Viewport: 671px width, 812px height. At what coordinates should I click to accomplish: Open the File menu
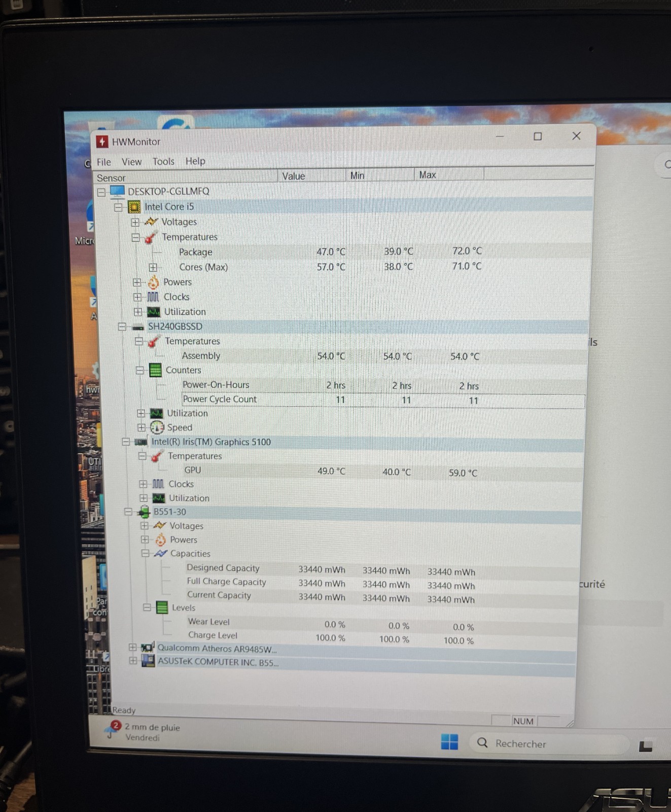104,162
